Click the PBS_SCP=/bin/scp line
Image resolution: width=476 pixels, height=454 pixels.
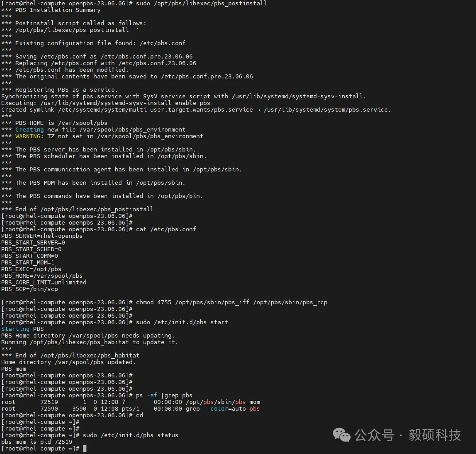(29, 289)
